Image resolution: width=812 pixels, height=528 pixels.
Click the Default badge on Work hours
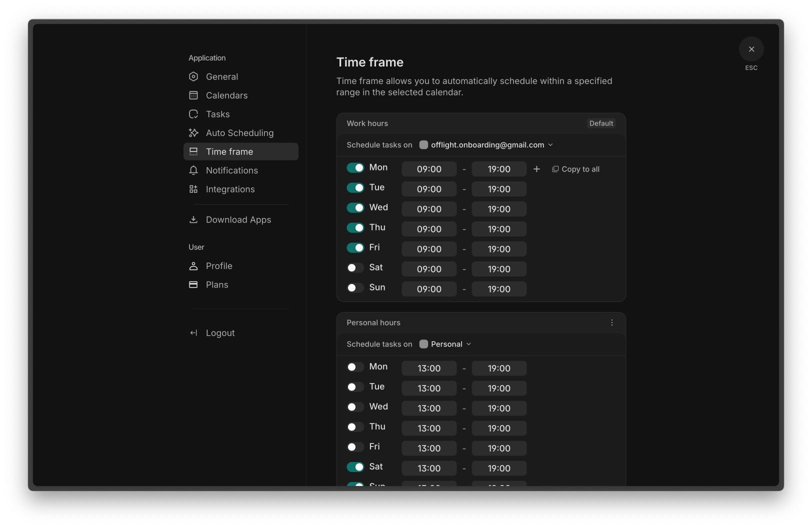pyautogui.click(x=601, y=123)
